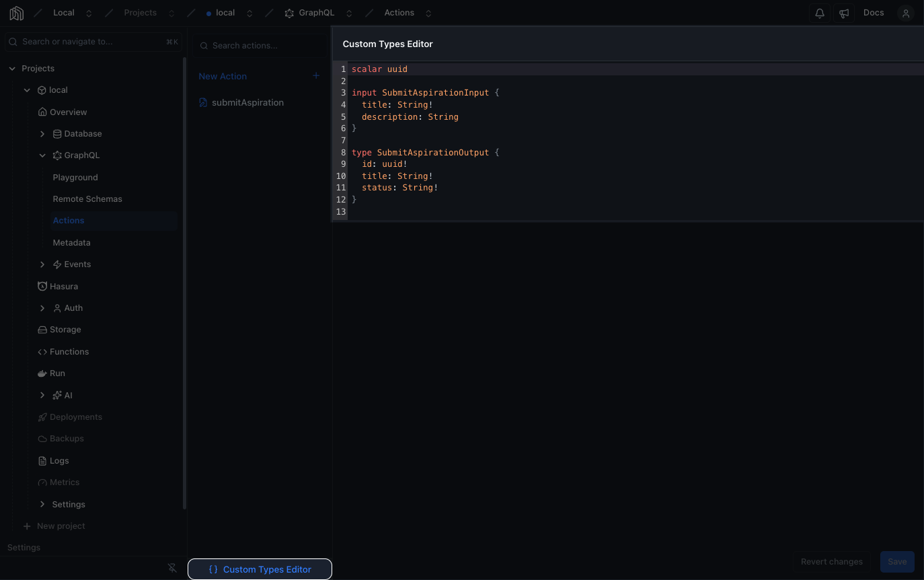The width and height of the screenshot is (924, 580).
Task: Click the Backups cloud icon
Action: 42,439
